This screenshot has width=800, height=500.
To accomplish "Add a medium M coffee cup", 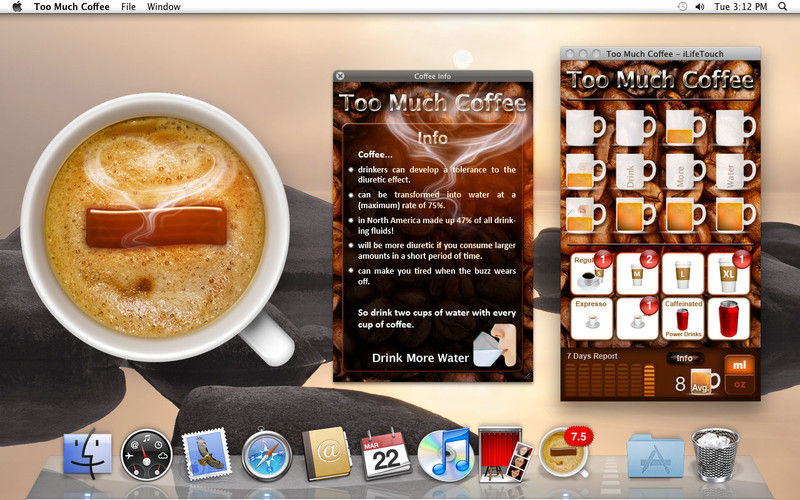I will [x=637, y=273].
